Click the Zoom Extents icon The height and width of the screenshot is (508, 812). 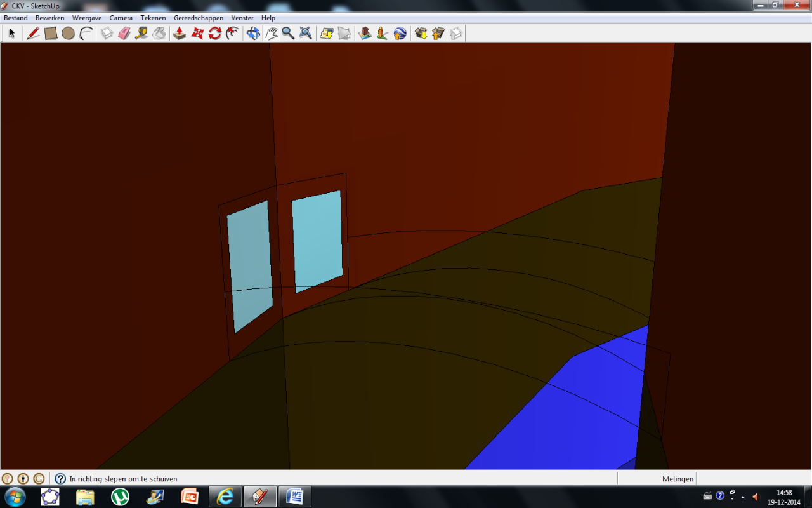click(x=306, y=34)
